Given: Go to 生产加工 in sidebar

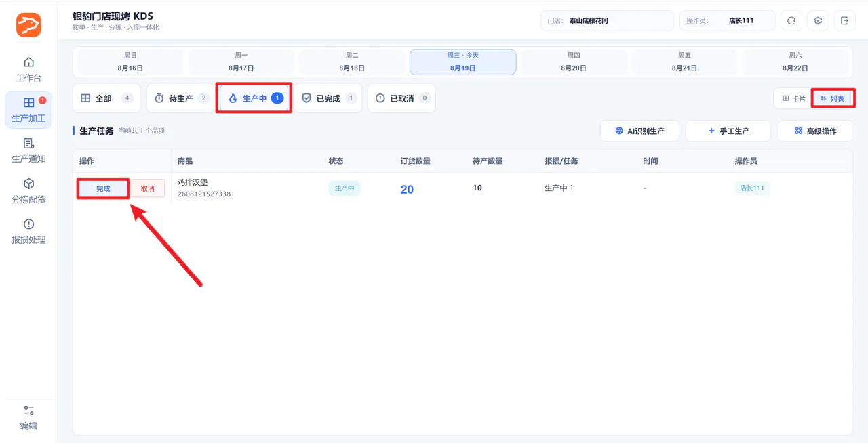Looking at the screenshot, I should tap(28, 110).
